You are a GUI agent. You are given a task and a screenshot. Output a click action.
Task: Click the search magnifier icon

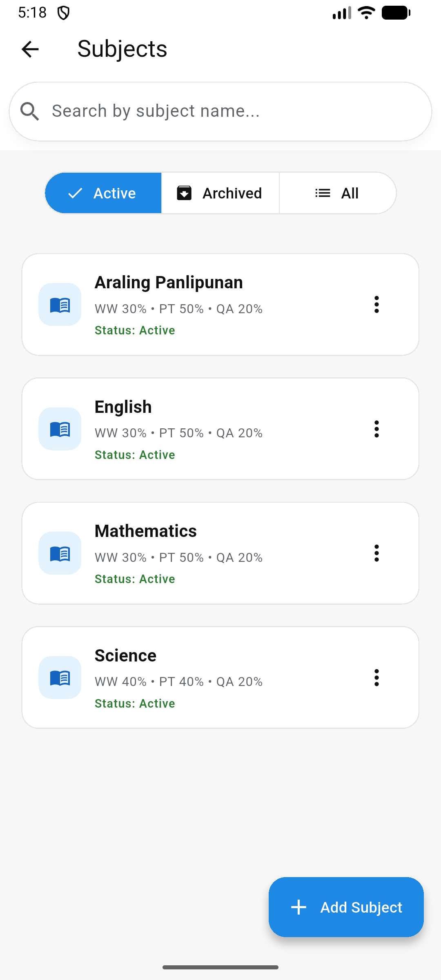coord(30,111)
